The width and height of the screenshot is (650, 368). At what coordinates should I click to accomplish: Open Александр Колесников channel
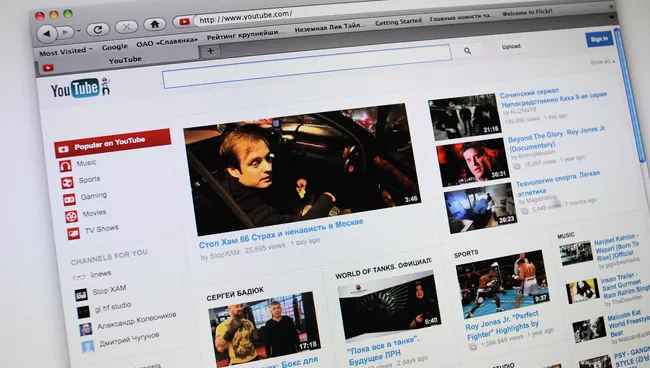coord(136,320)
